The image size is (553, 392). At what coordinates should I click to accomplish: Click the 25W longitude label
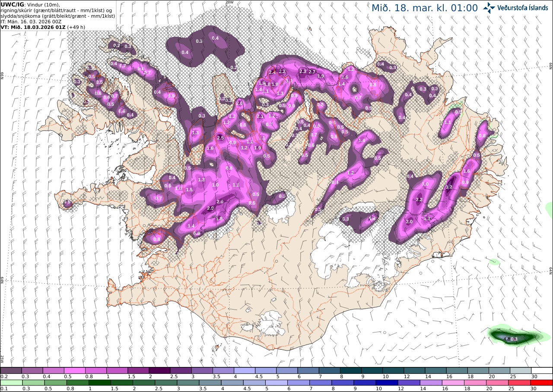2,359
